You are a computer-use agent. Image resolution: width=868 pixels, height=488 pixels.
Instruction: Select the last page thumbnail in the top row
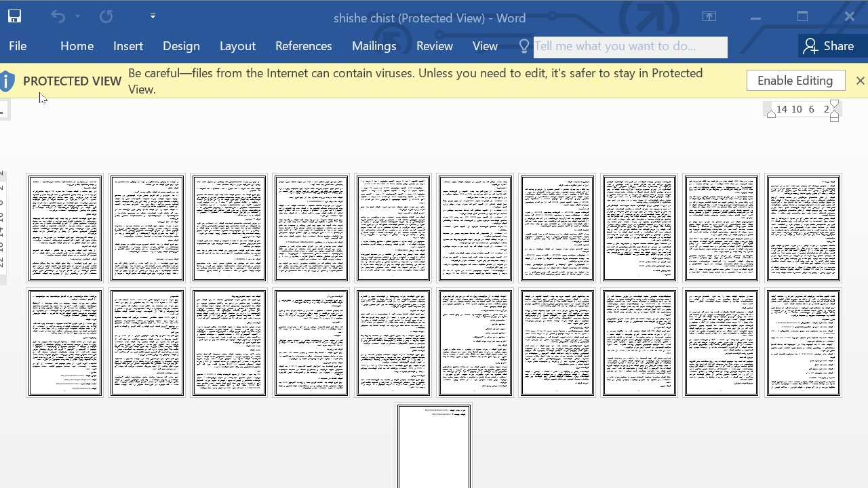click(804, 228)
